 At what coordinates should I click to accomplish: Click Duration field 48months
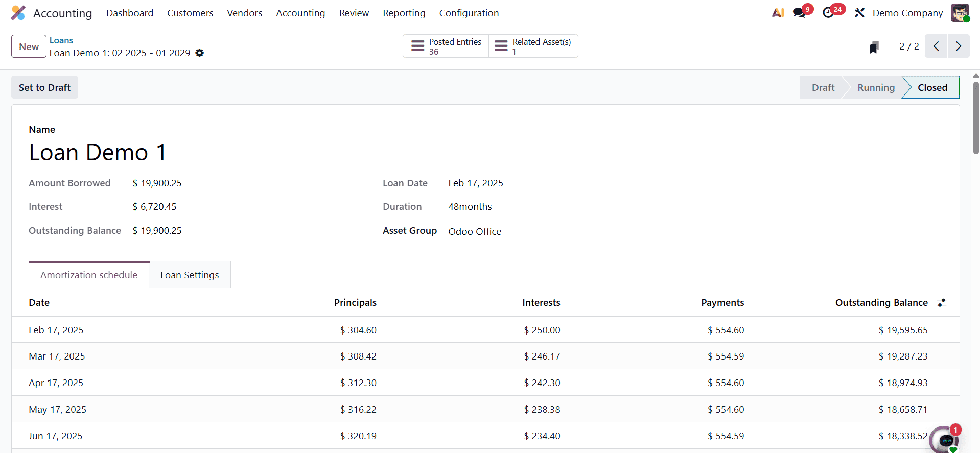tap(470, 207)
